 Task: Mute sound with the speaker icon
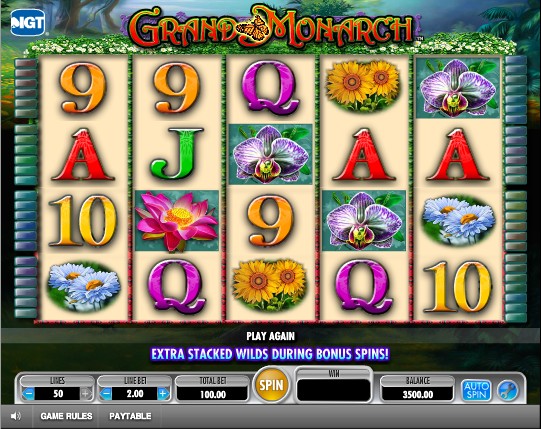click(16, 416)
